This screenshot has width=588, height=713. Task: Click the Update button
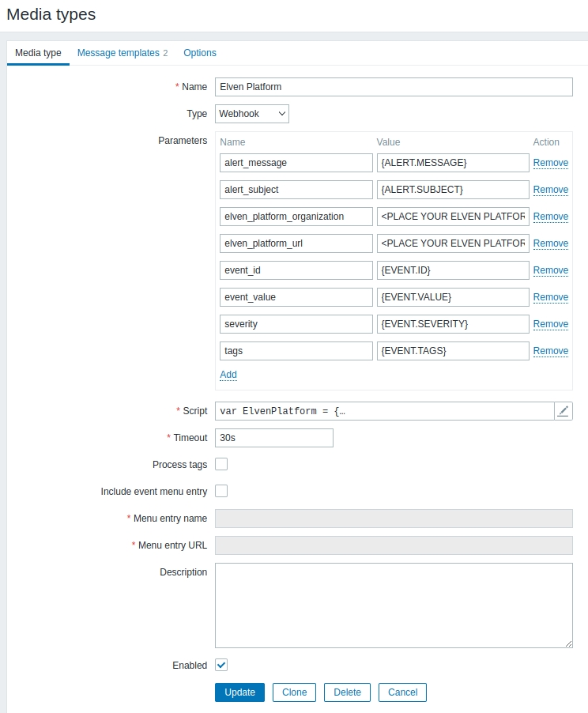(x=239, y=692)
